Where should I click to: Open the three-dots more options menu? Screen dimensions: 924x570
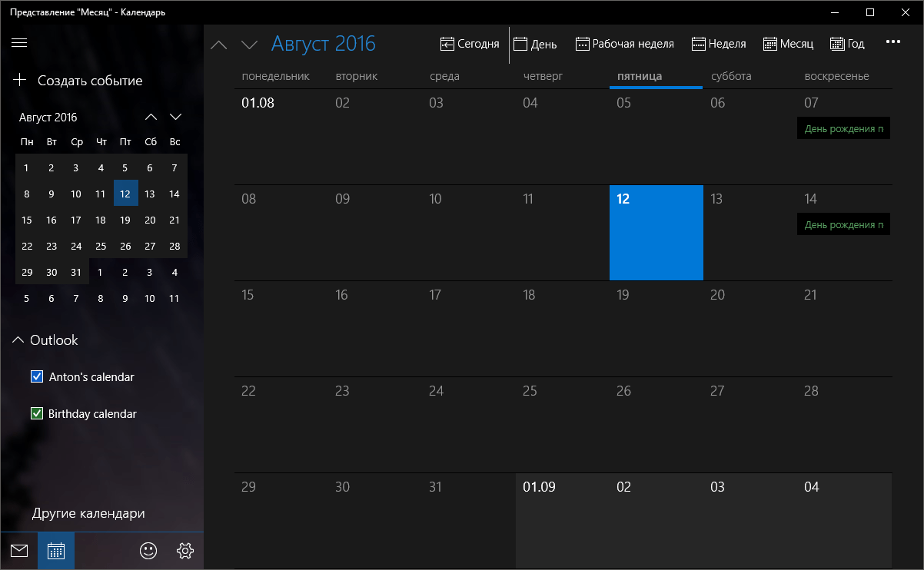[892, 43]
